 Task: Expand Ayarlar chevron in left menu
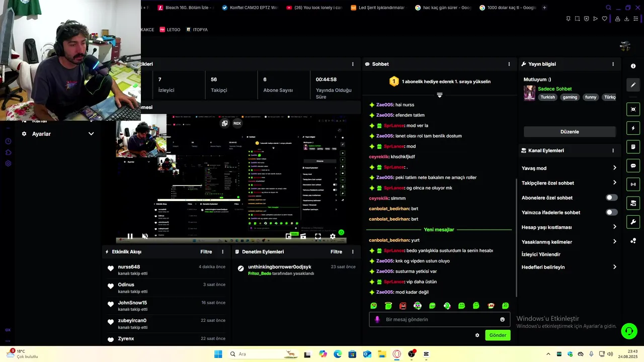(91, 134)
